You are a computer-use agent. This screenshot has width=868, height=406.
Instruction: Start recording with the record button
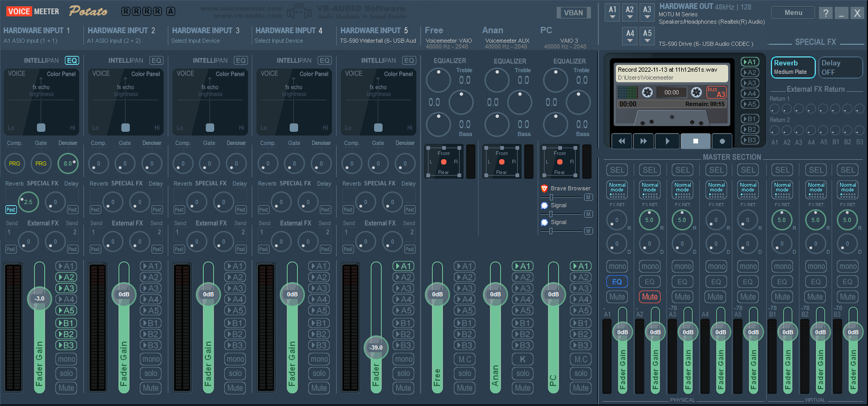point(722,141)
